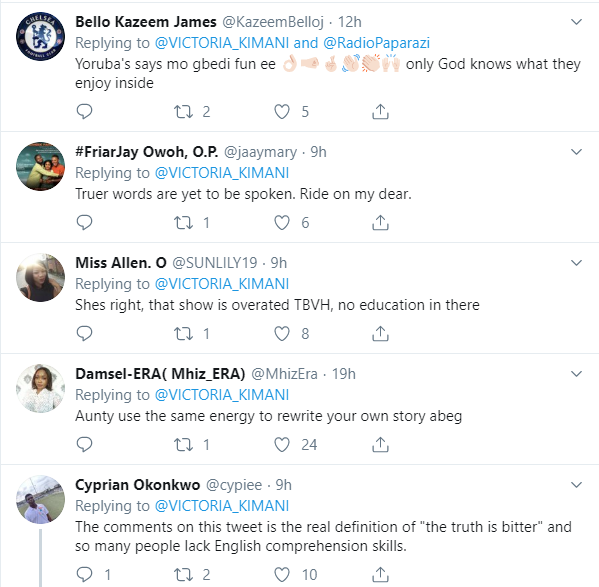Open reply thread on Cyprian Okonkwo's tweet
The image size is (599, 587).
tap(84, 574)
